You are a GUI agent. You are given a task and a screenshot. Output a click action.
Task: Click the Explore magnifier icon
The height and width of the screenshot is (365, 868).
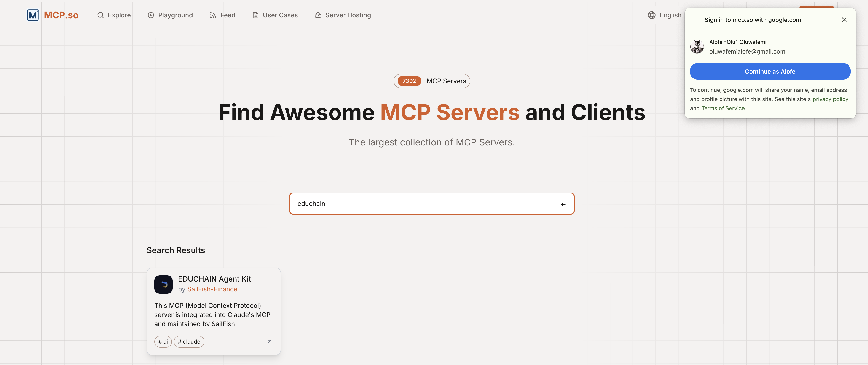tap(100, 15)
